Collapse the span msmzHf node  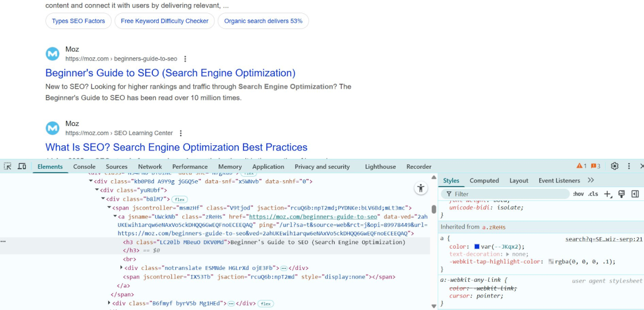pyautogui.click(x=109, y=208)
